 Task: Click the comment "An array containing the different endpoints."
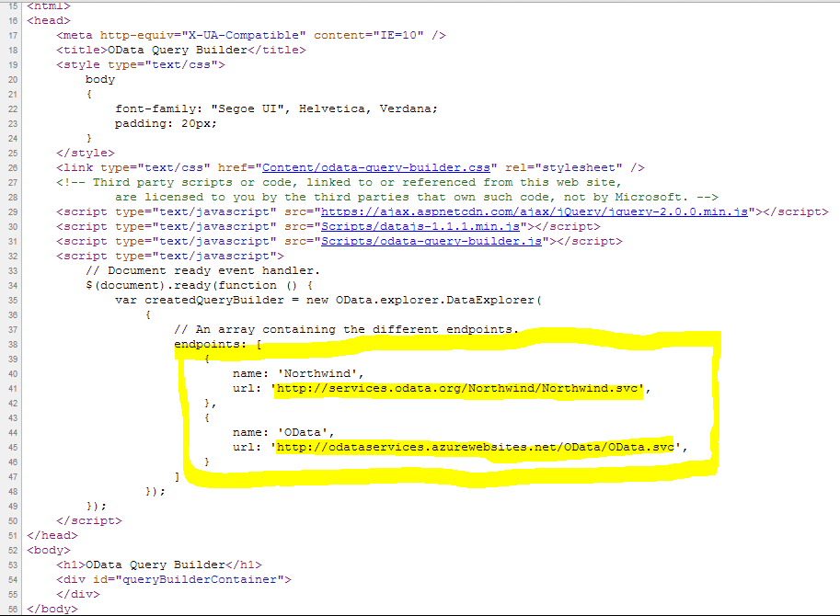[347, 330]
